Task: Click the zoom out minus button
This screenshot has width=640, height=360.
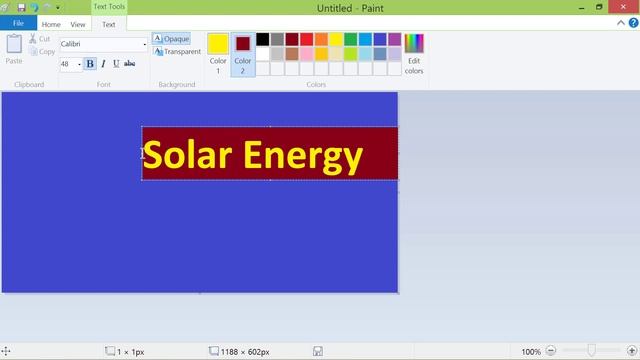Action: coord(551,351)
